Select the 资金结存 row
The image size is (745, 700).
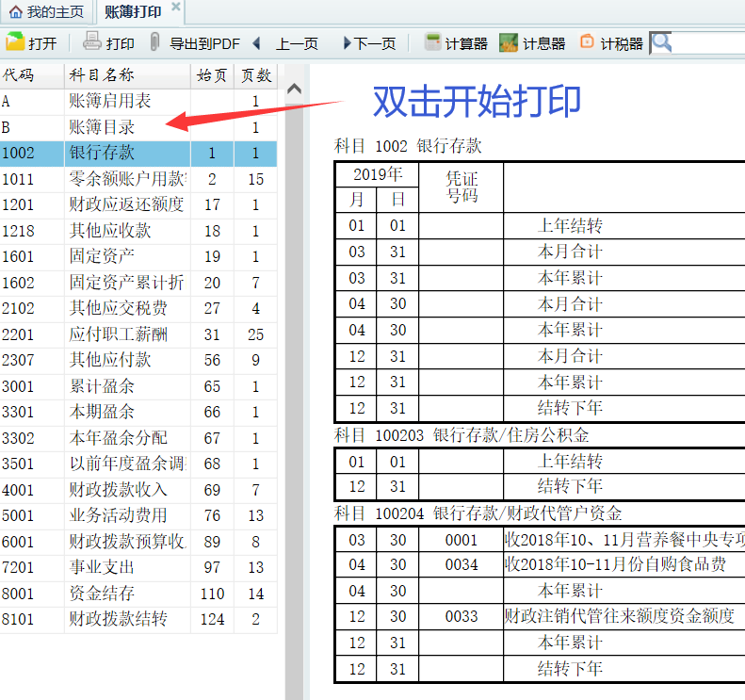[138, 594]
